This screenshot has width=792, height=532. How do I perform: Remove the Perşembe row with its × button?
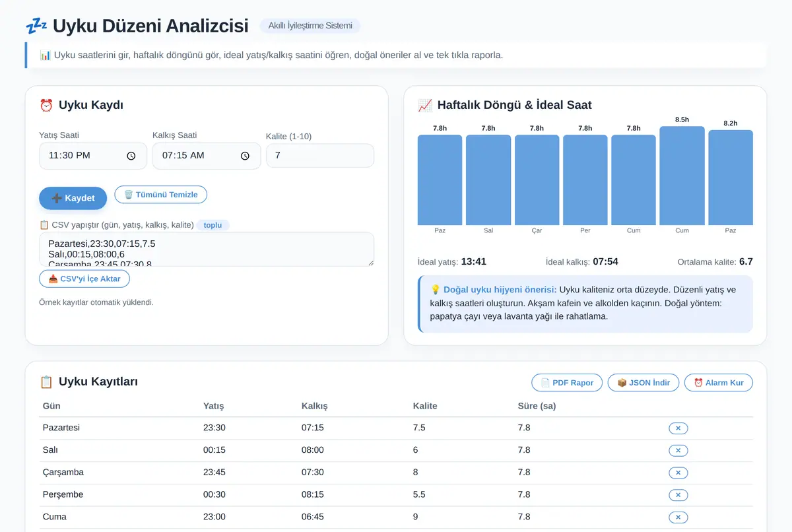coord(678,495)
